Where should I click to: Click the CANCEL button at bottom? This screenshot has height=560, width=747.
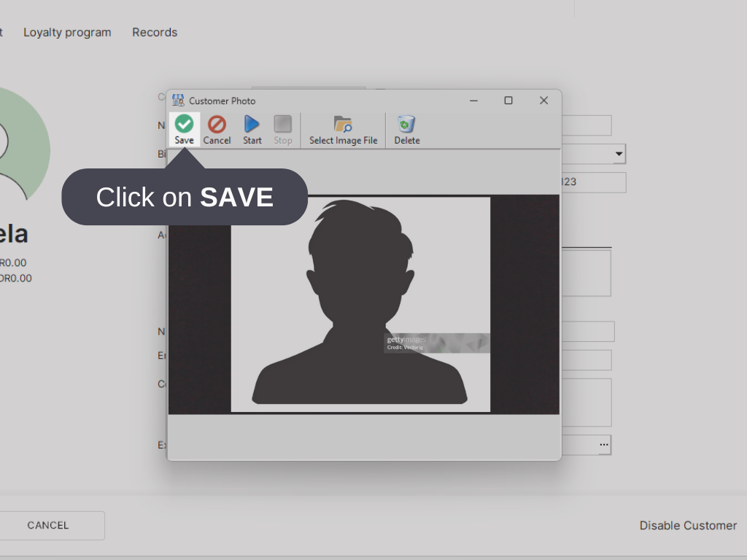point(47,525)
